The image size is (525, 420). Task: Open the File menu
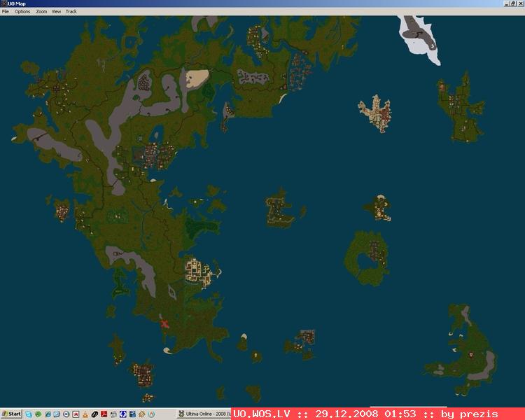tap(6, 11)
